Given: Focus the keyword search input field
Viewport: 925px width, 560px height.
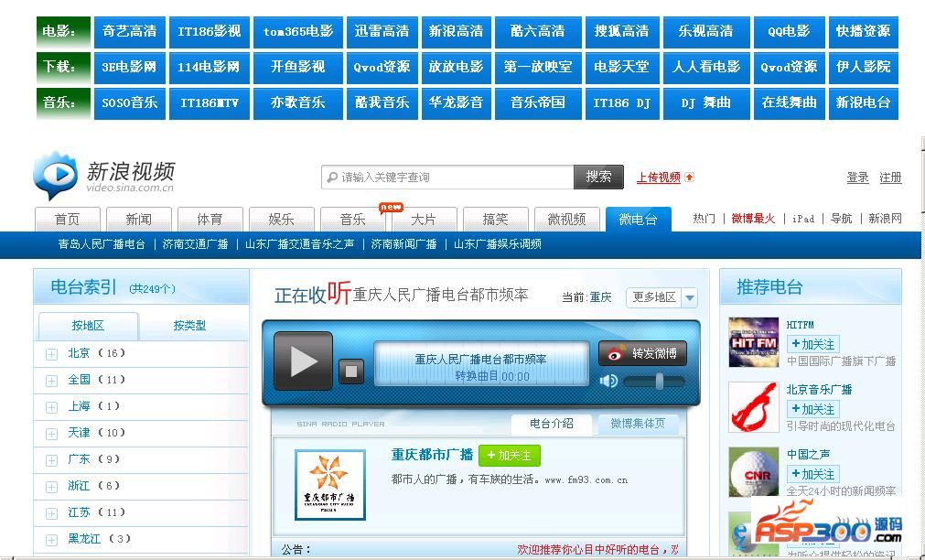Looking at the screenshot, I should [x=448, y=177].
